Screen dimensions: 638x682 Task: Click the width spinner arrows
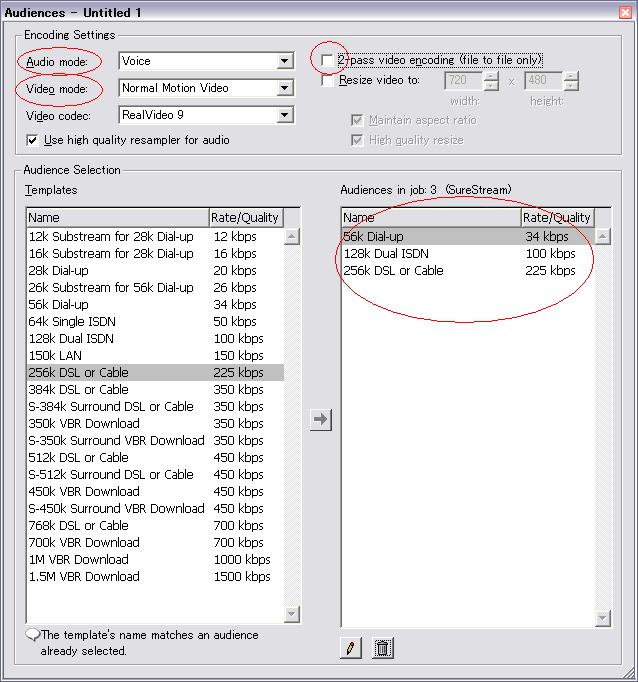tap(491, 80)
